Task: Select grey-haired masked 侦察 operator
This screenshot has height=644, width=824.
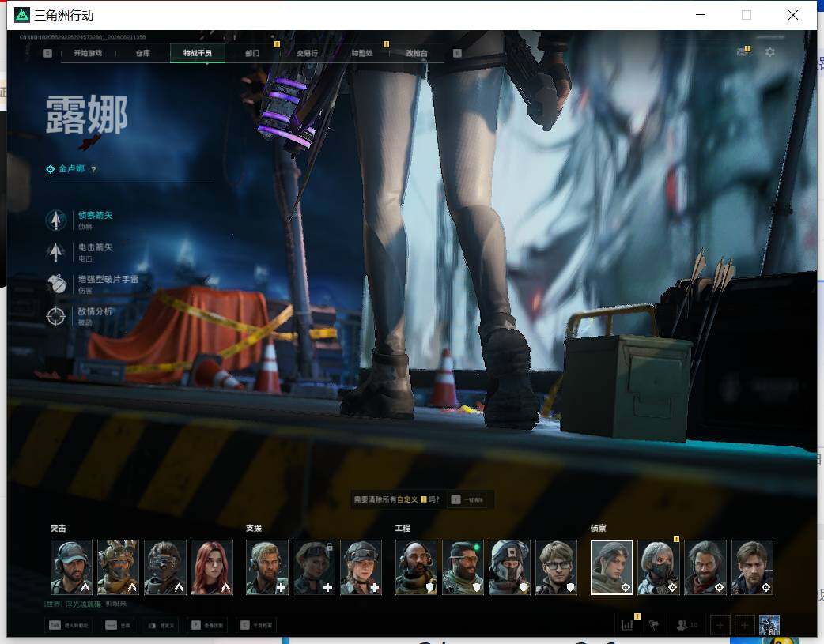Action: coord(659,567)
